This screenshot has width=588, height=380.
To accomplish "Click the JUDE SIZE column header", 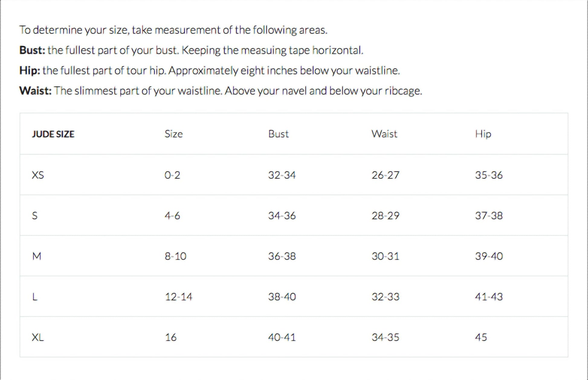I will click(53, 134).
